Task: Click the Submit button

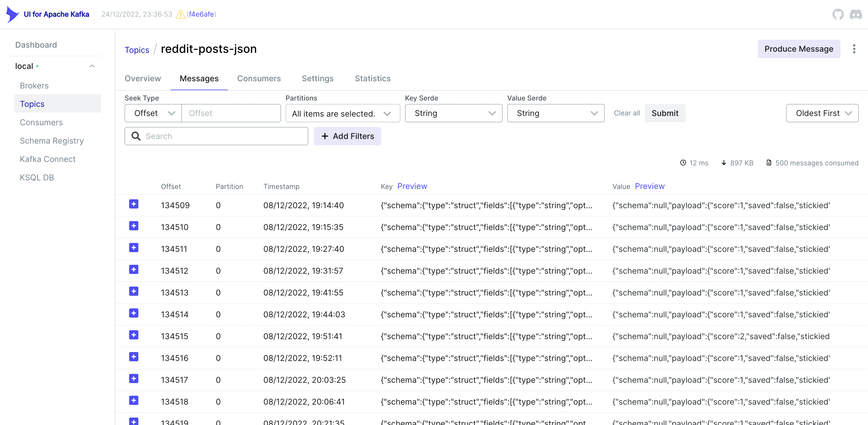Action: tap(665, 113)
